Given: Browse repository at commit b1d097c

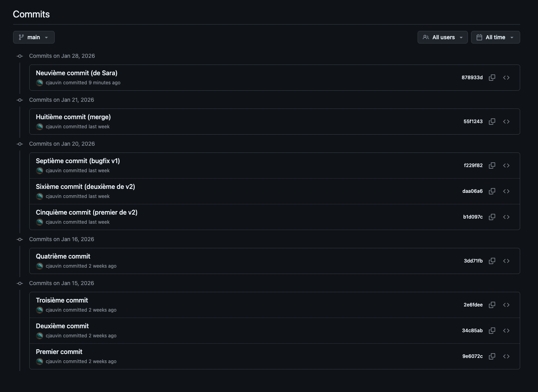Looking at the screenshot, I should [506, 217].
